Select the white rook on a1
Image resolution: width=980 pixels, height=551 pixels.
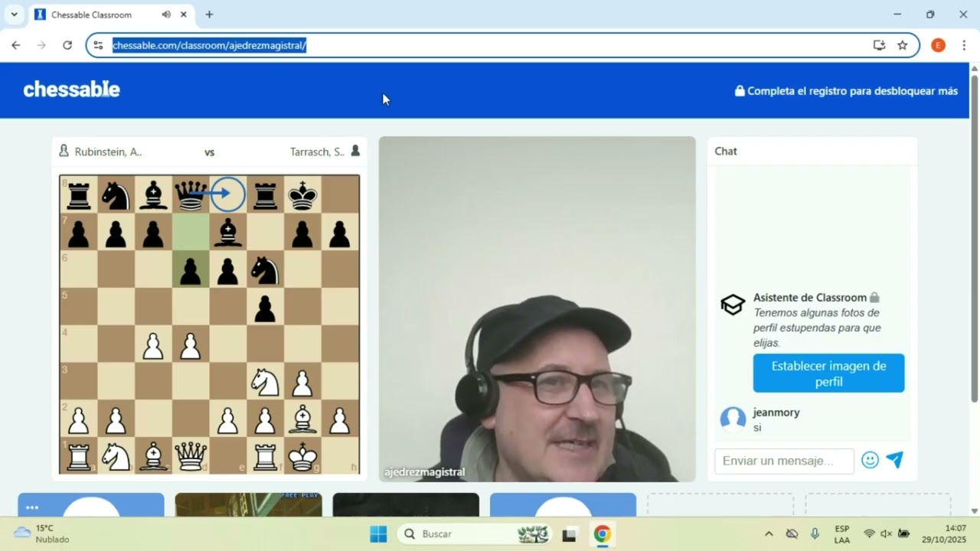pyautogui.click(x=78, y=457)
